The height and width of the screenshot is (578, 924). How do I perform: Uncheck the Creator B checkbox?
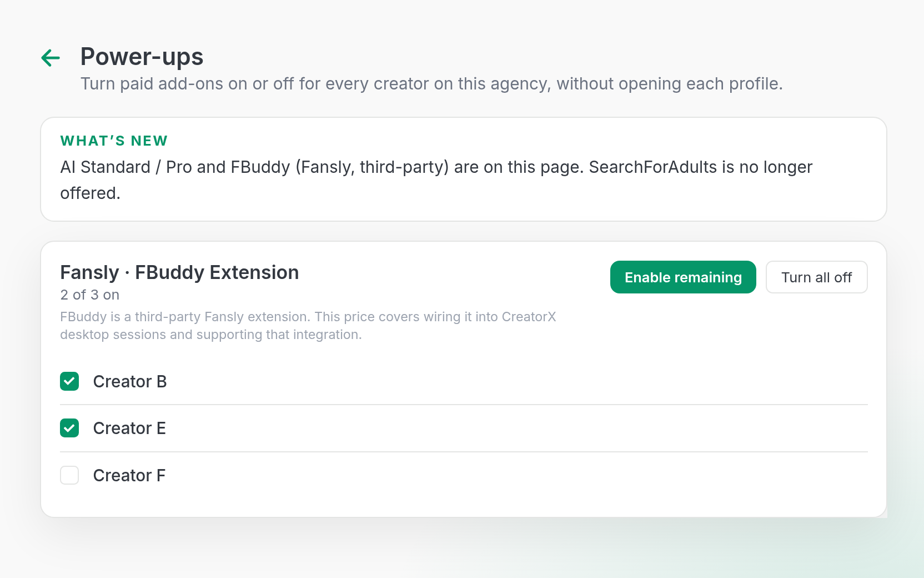pos(69,381)
